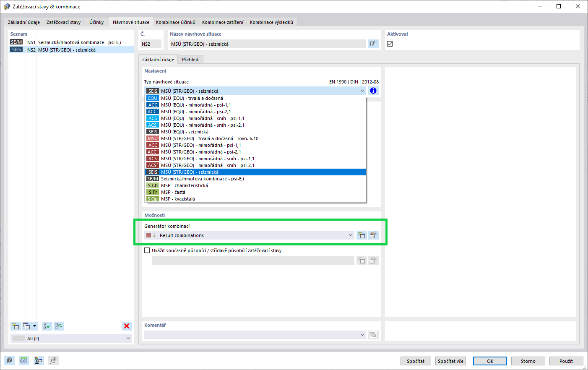
Task: Choose 'MSÚ (STR/GEO) - mimořádná - psi-2,1' option
Action: tap(255, 152)
